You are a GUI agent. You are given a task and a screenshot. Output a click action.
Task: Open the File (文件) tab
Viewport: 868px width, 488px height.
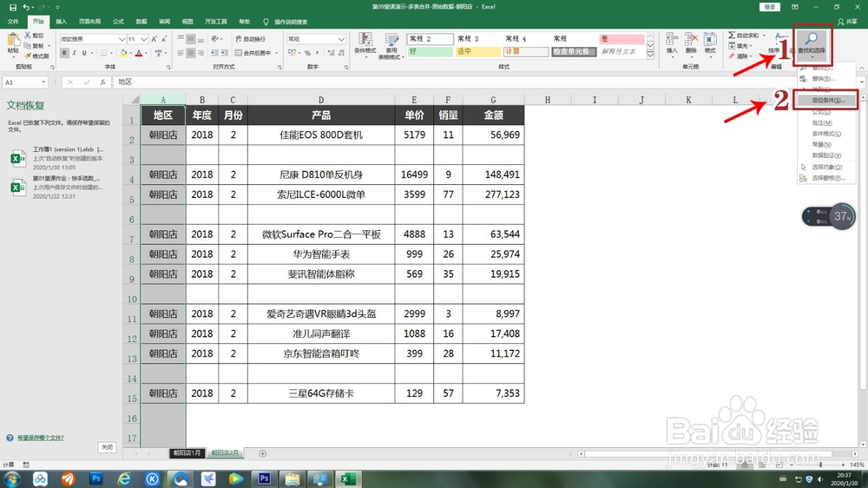tap(13, 22)
